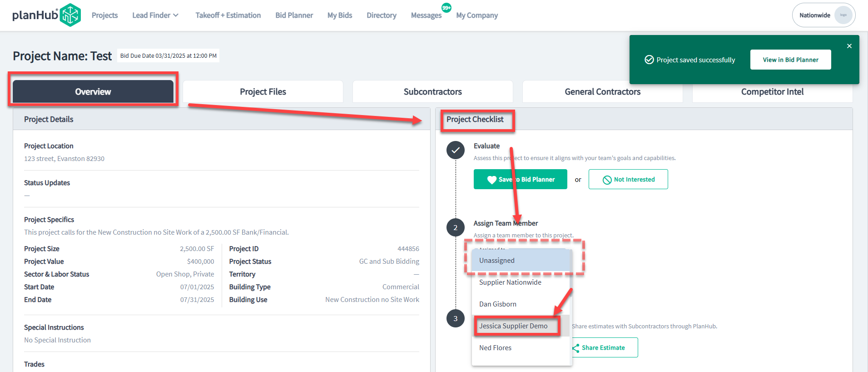The height and width of the screenshot is (372, 868).
Task: Open My Bids page
Action: [340, 15]
